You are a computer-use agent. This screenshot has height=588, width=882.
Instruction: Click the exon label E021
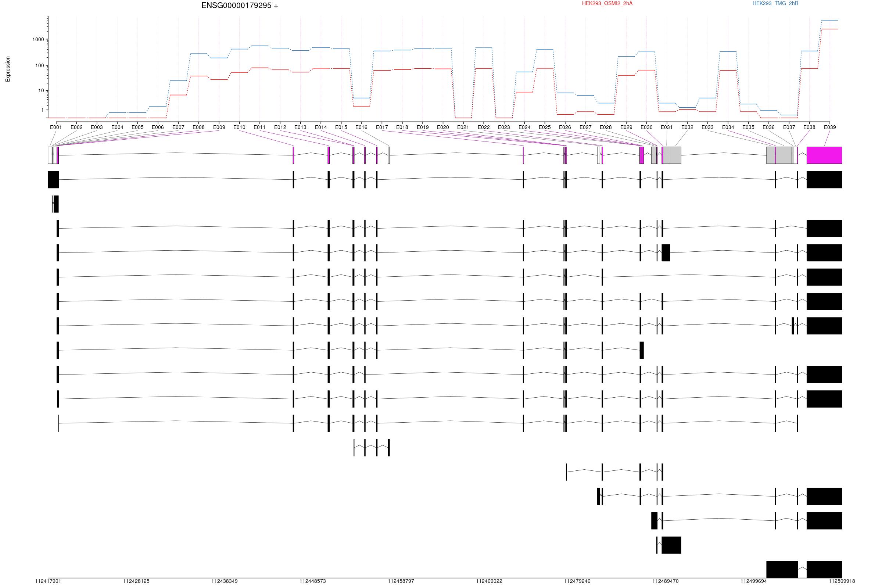(x=463, y=127)
